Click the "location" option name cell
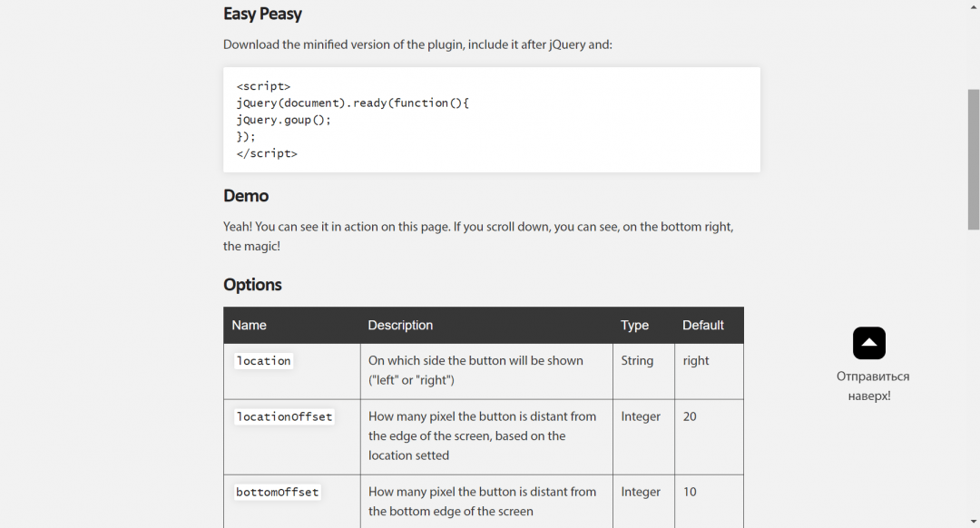This screenshot has height=528, width=980. [263, 361]
